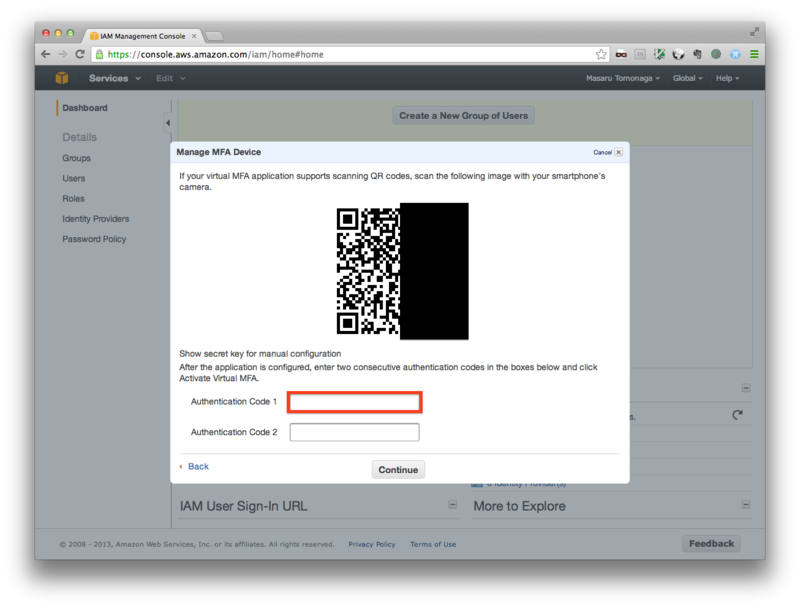Image resolution: width=800 pixels, height=608 pixels.
Task: Show secret key for manual configuration
Action: pyautogui.click(x=260, y=353)
